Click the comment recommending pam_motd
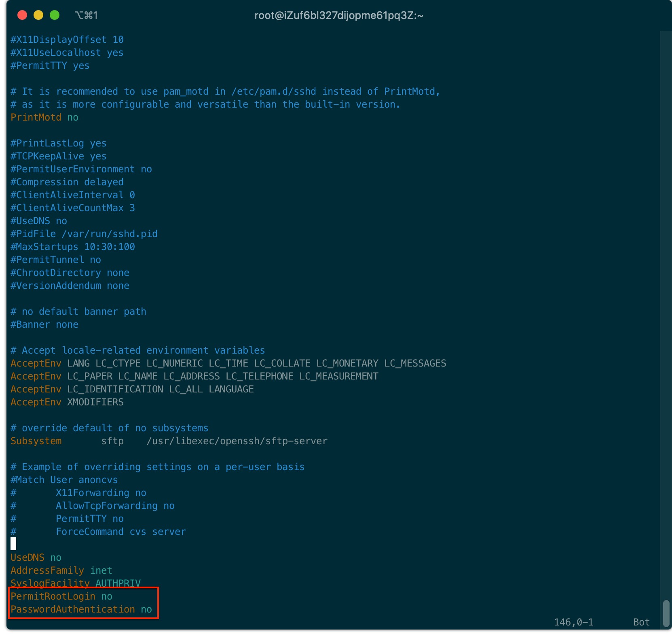This screenshot has width=672, height=636. [226, 91]
